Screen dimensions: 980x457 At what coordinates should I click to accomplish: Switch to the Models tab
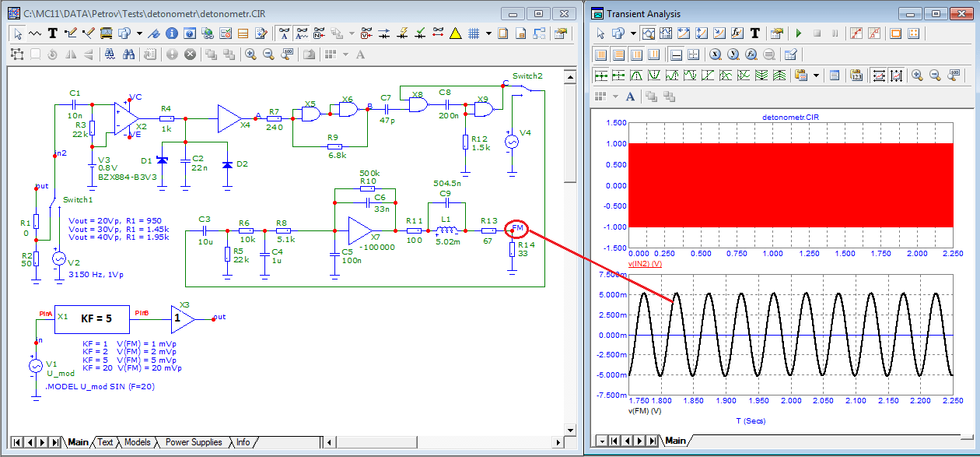click(x=138, y=442)
